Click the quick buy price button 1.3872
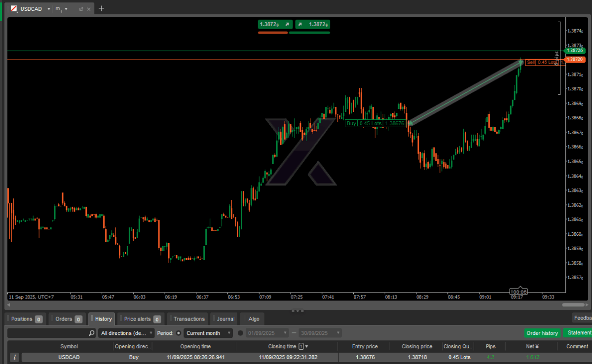Image resolution: width=592 pixels, height=364 pixels. point(313,24)
